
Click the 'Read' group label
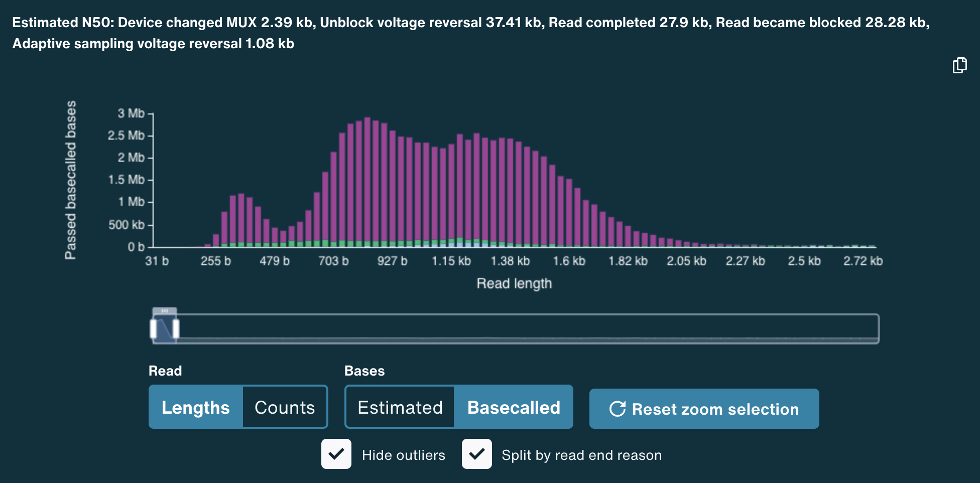[x=165, y=371]
